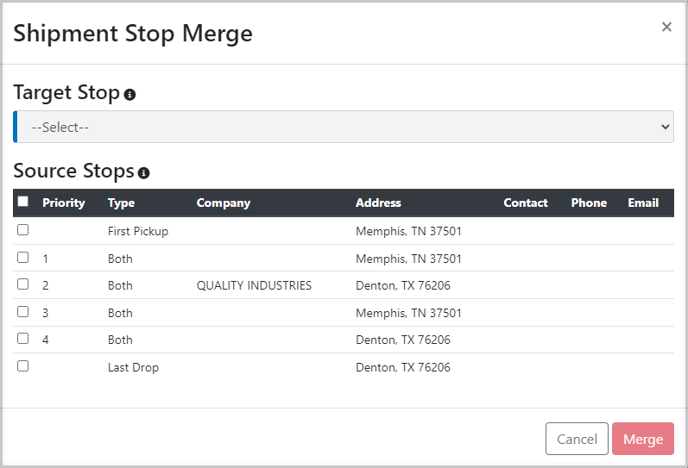Close the Shipment Stop Merge dialog
Image resolution: width=688 pixels, height=468 pixels.
(666, 27)
